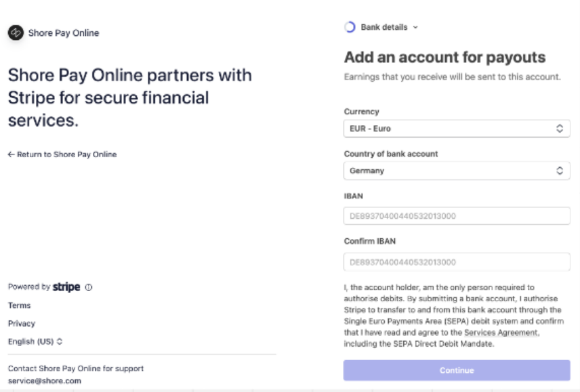Click the Shore Pay Online brand name

[64, 32]
